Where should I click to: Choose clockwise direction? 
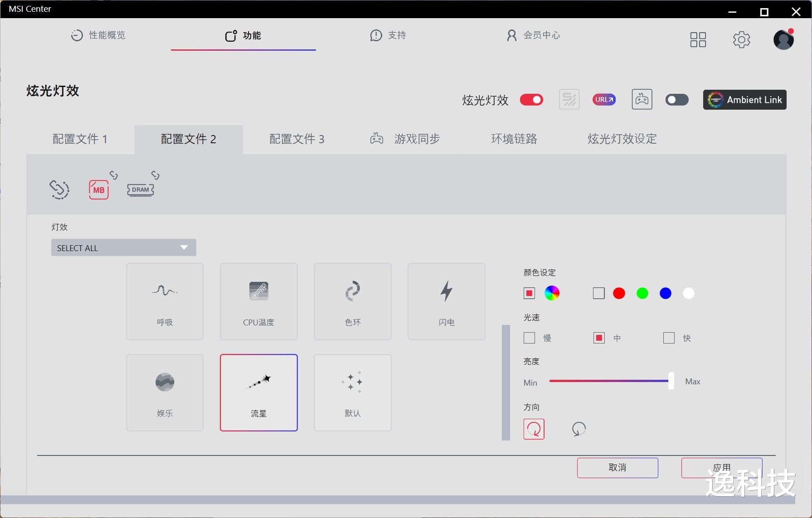click(x=534, y=429)
